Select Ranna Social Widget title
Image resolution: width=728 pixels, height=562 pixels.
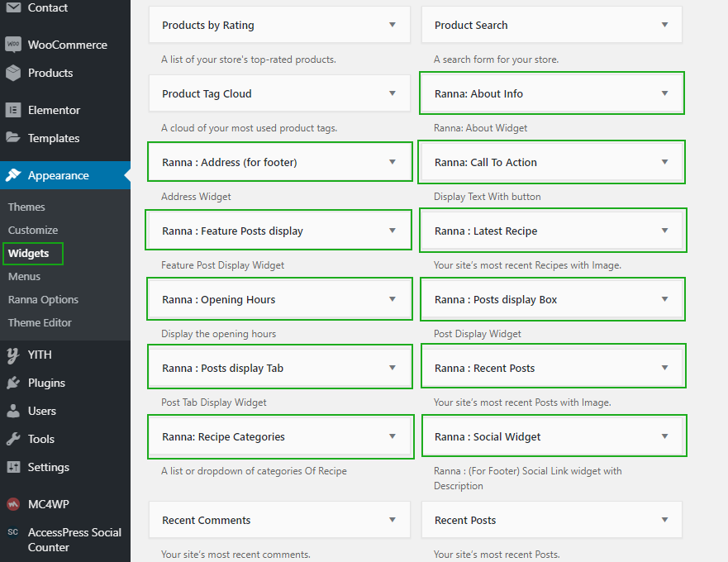488,437
